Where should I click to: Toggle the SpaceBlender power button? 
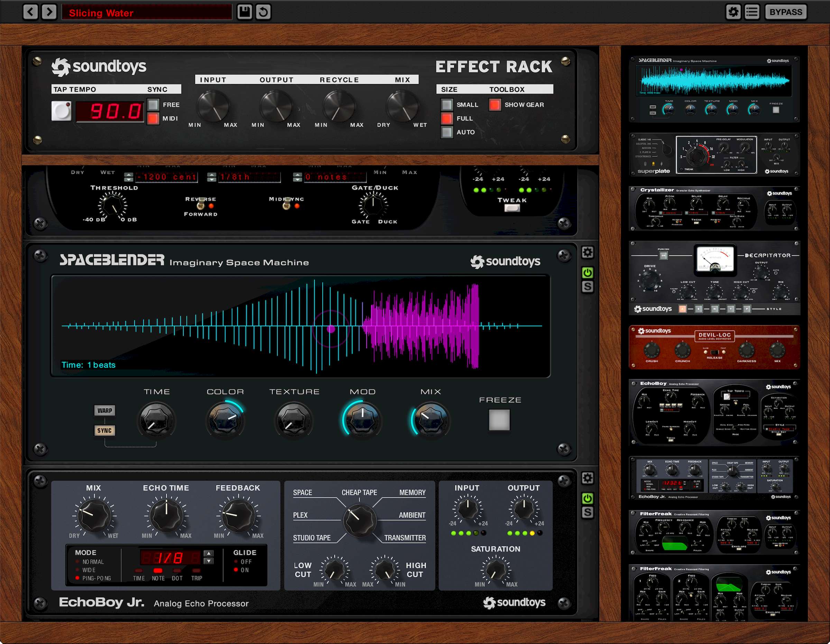coord(587,272)
